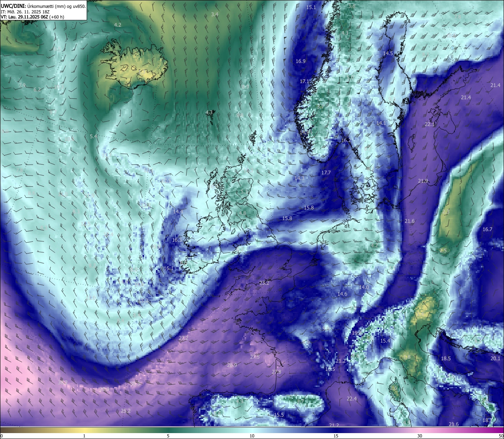504x439 pixels.
Task: Click the 2.5 value in yellow area
Action: pyautogui.click(x=443, y=250)
